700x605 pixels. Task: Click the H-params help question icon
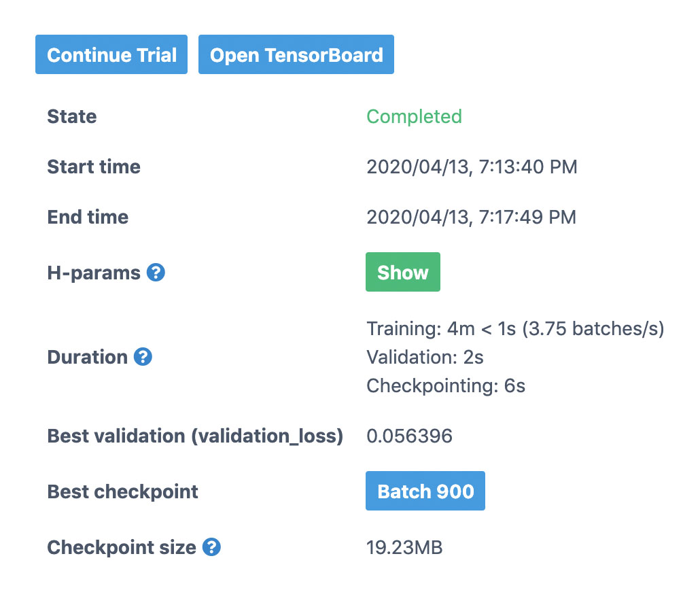pos(156,273)
